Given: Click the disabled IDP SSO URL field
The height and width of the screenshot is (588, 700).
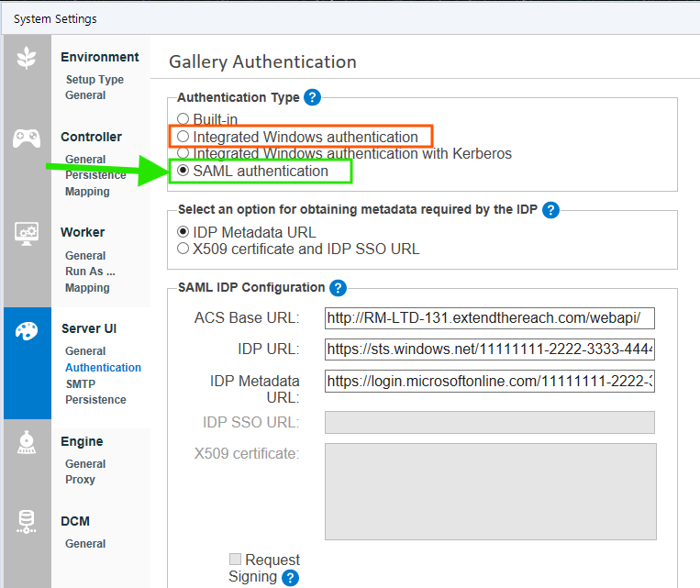Looking at the screenshot, I should point(489,422).
